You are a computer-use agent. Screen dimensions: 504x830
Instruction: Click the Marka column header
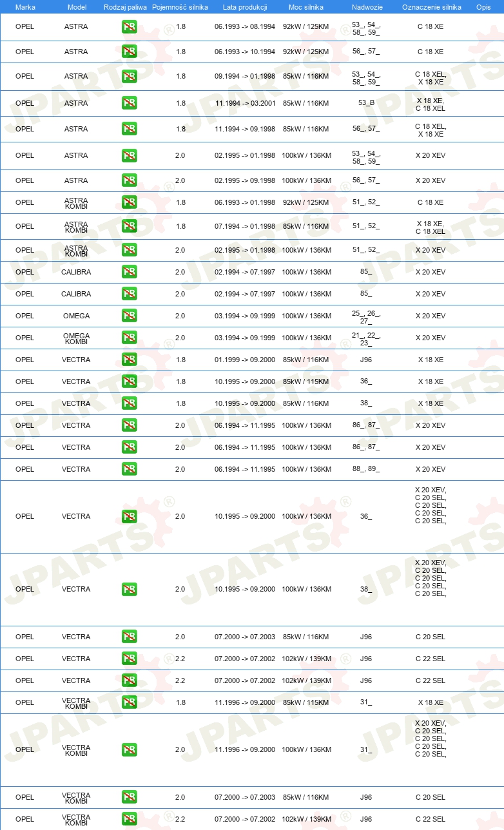25,6
